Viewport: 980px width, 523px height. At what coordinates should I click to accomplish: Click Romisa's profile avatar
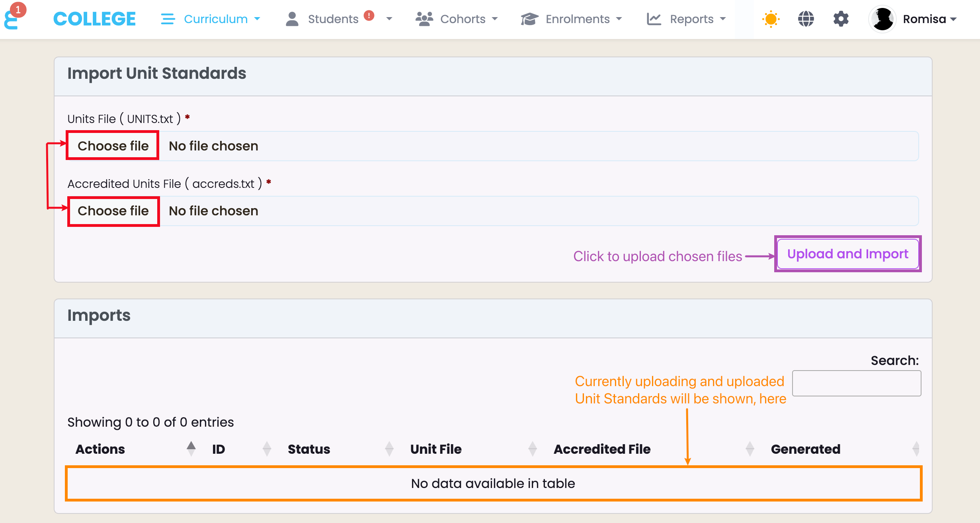pos(882,19)
